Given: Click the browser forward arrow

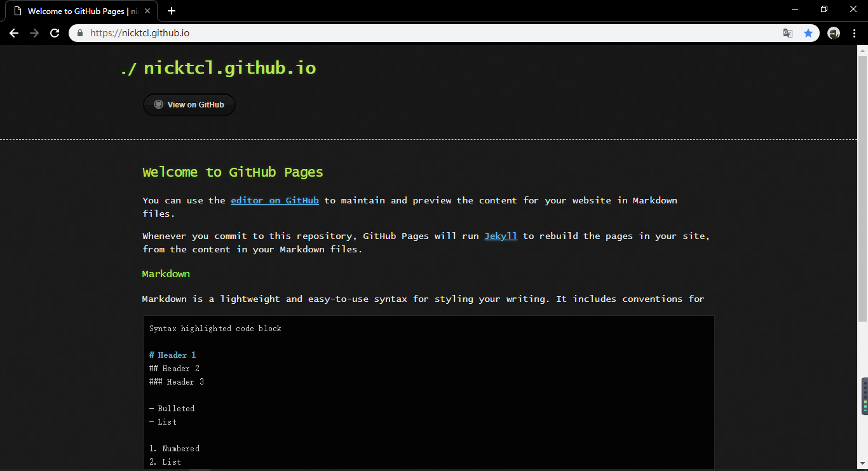Looking at the screenshot, I should (34, 33).
